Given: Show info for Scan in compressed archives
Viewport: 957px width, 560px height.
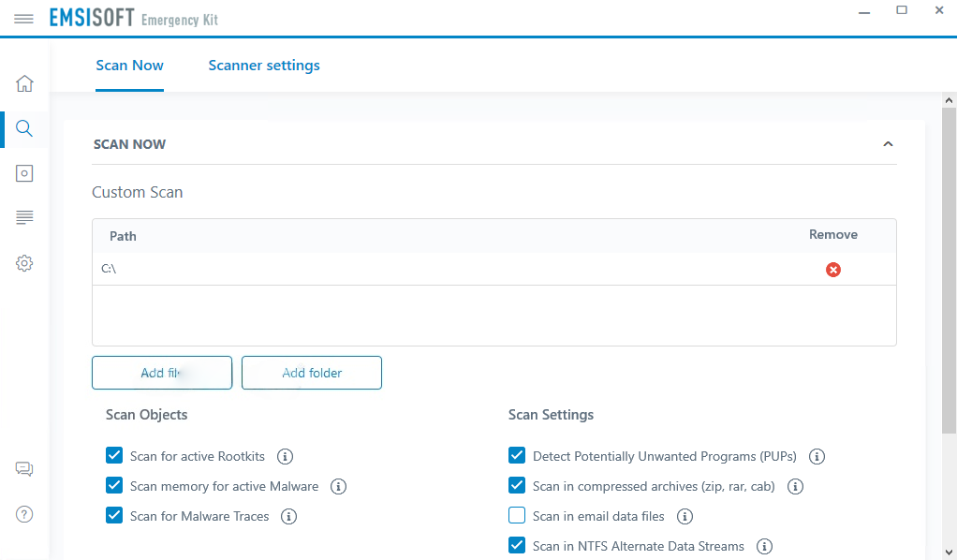Looking at the screenshot, I should click(x=795, y=486).
